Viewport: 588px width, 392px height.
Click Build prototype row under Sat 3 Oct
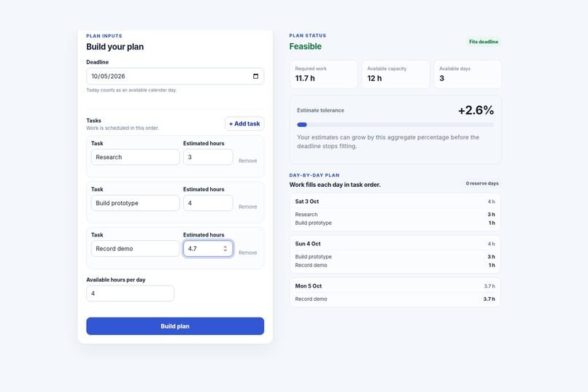click(x=395, y=223)
